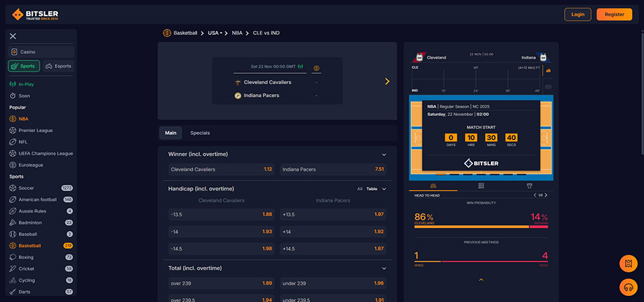
Task: Select under 239 total at 1.96
Action: point(333,283)
